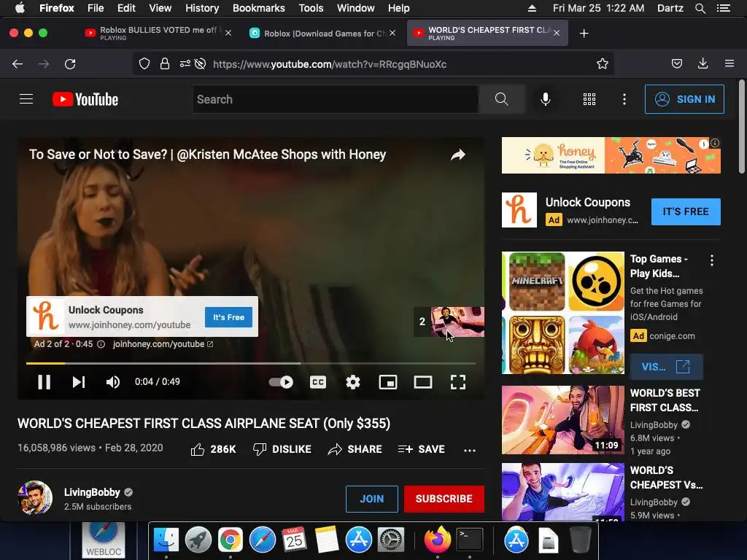This screenshot has height=560, width=747.
Task: Open tracking protection shield icon
Action: [144, 64]
